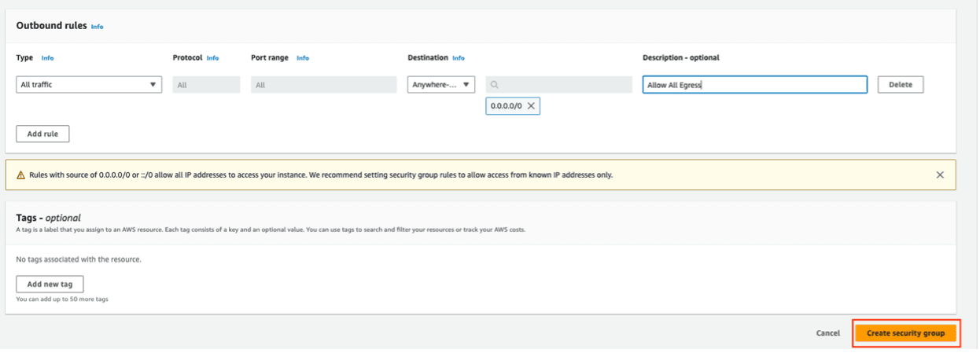The image size is (980, 353).
Task: Remove the 0.0.0.0/0 CIDR chip
Action: [x=531, y=105]
